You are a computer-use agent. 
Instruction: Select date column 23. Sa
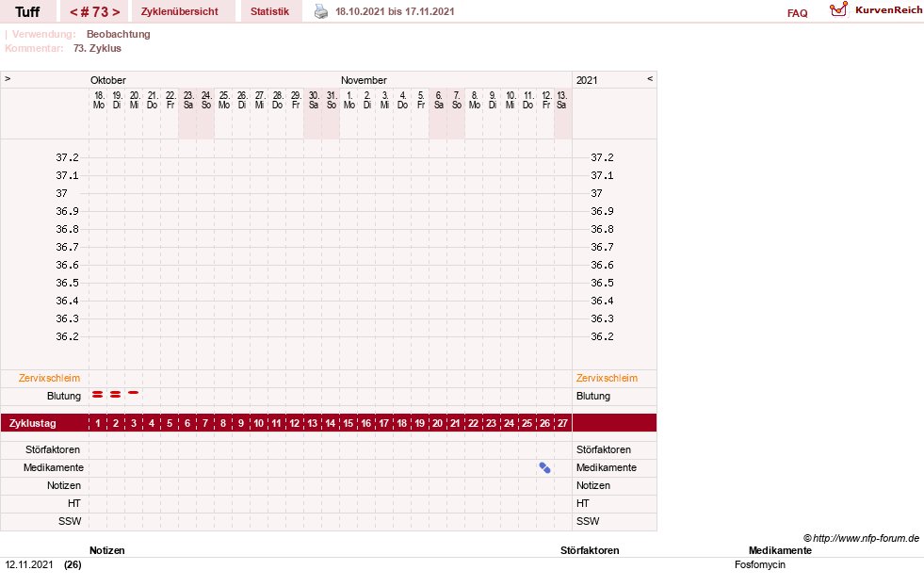188,100
